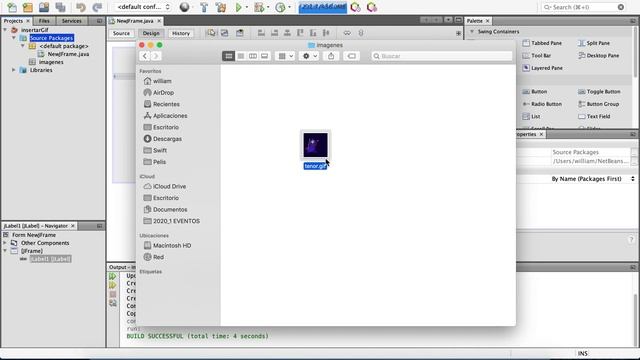Toggle Connection Mode in the form designer
The image size is (640, 360).
click(x=224, y=33)
